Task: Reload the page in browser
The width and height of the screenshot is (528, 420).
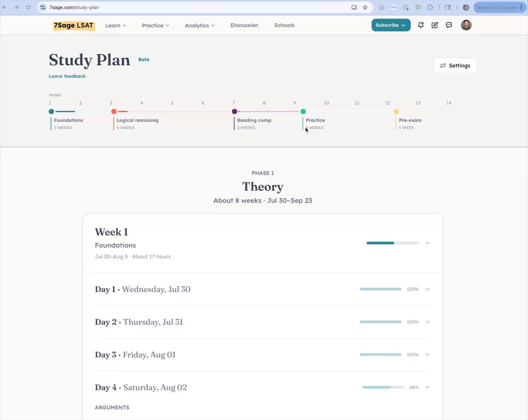Action: click(x=28, y=7)
